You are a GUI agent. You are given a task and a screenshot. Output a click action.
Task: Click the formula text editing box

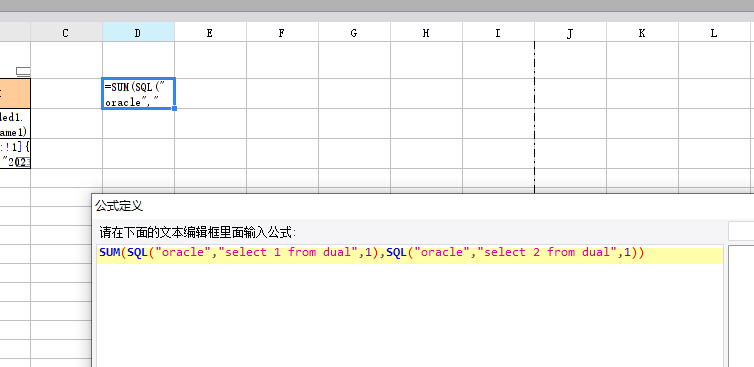click(410, 306)
